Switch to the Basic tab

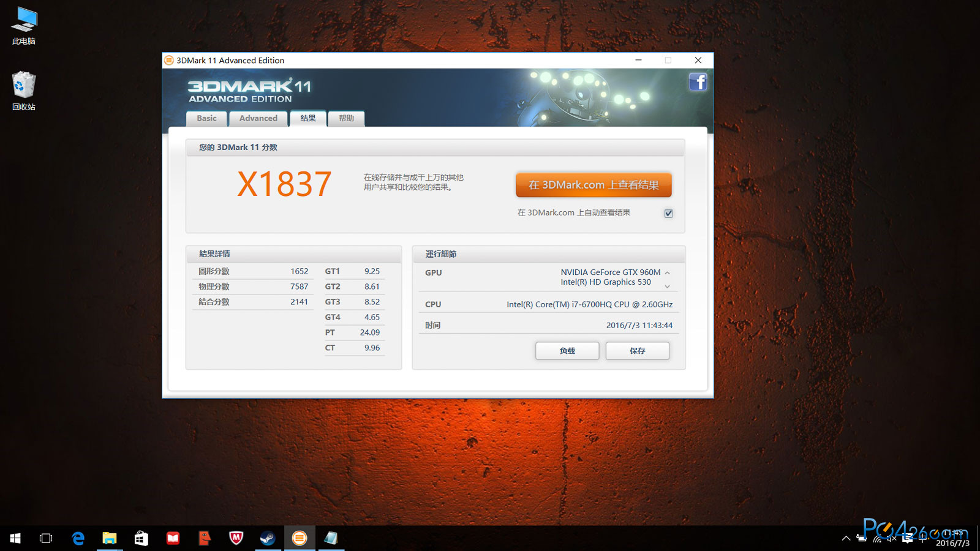[x=206, y=118]
